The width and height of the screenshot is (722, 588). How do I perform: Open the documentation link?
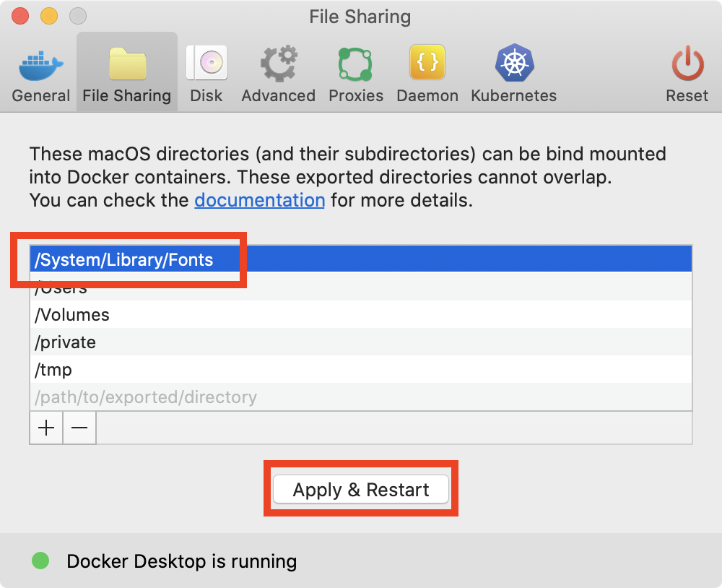[x=260, y=201]
